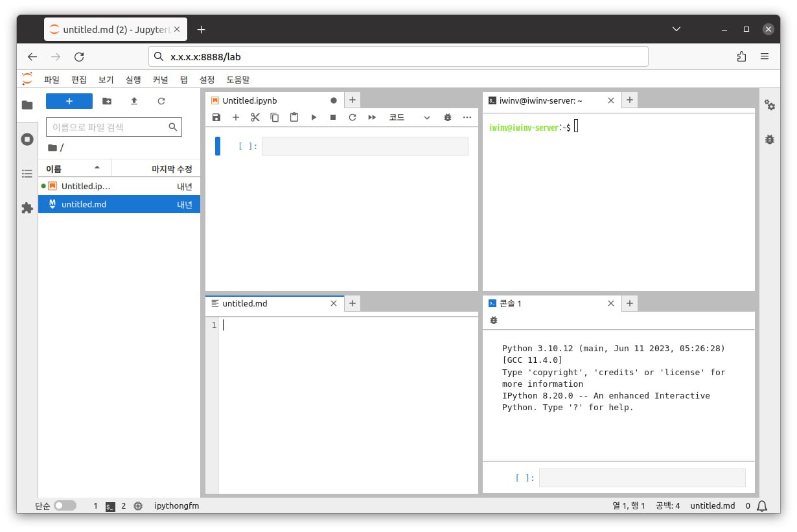Open the 커널 menu
Screen dimensions: 797x532
tap(160, 80)
